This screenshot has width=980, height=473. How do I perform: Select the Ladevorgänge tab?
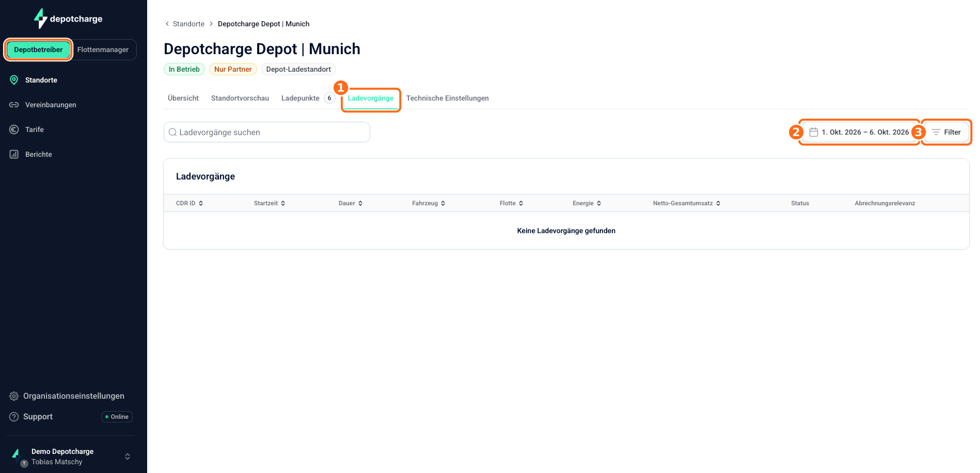click(x=371, y=98)
